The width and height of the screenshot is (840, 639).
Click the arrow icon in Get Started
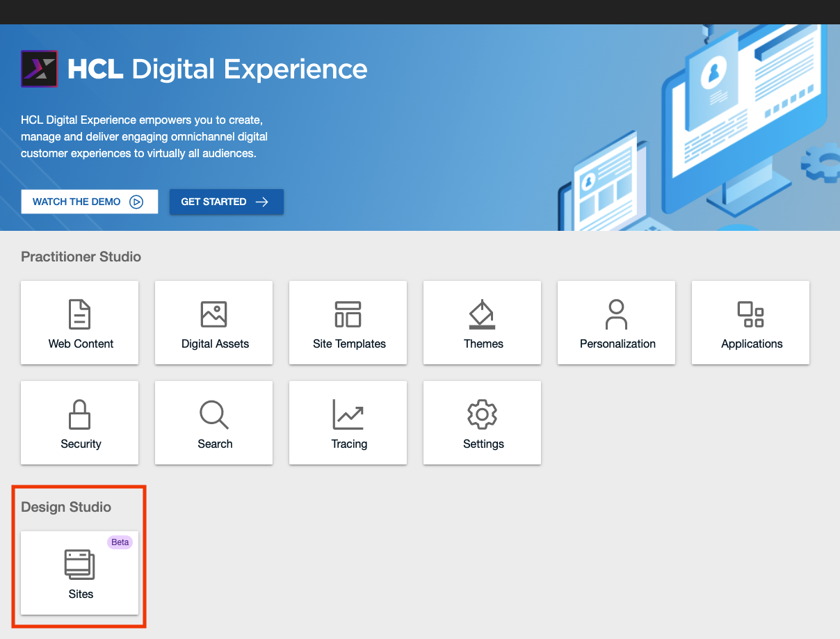pyautogui.click(x=261, y=201)
